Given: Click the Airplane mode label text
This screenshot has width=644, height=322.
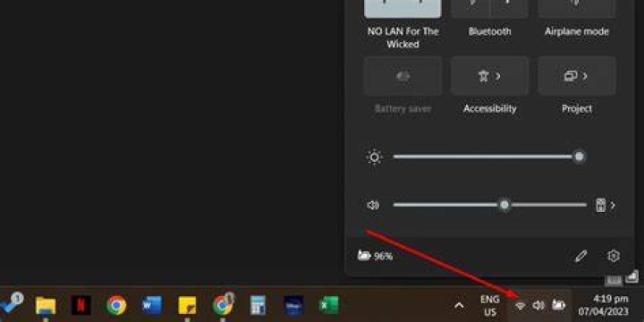Looking at the screenshot, I should pyautogui.click(x=577, y=31).
